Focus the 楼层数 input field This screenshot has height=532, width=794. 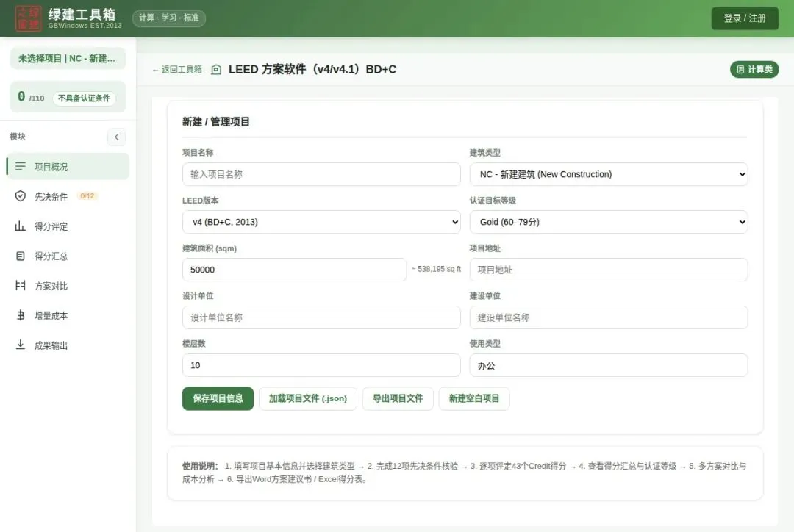(x=321, y=365)
